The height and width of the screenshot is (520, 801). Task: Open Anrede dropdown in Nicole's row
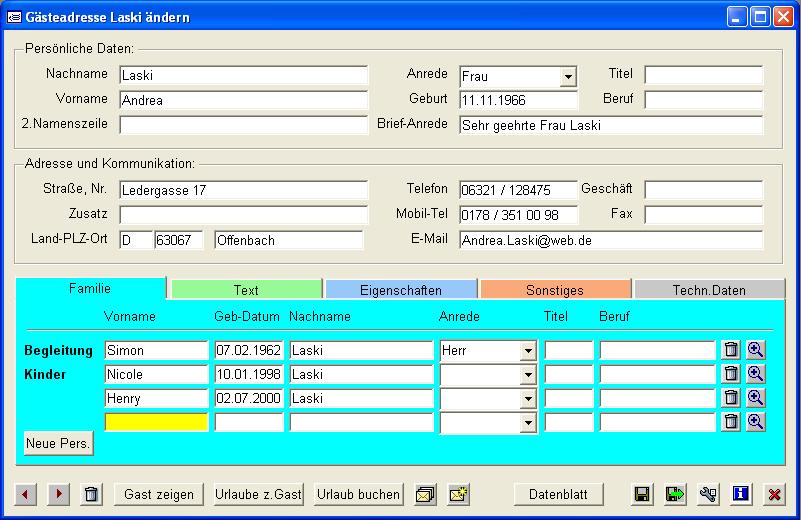pyautogui.click(x=528, y=375)
